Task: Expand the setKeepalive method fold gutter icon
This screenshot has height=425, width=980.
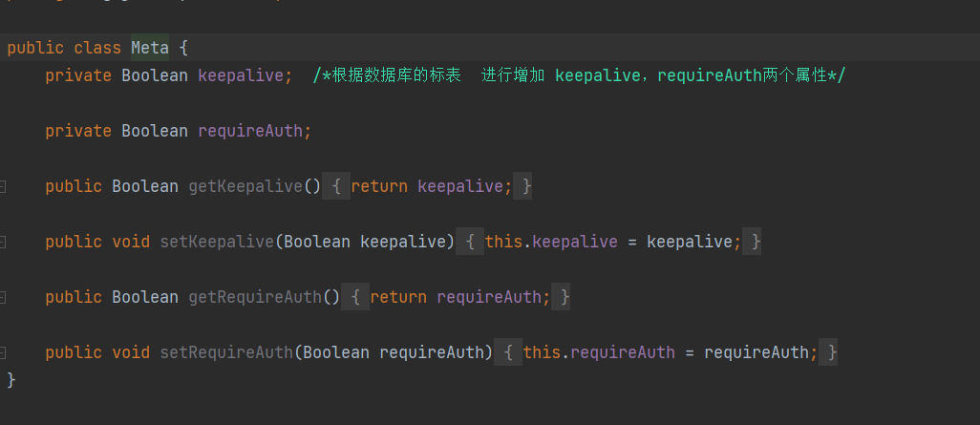Action: (x=3, y=242)
